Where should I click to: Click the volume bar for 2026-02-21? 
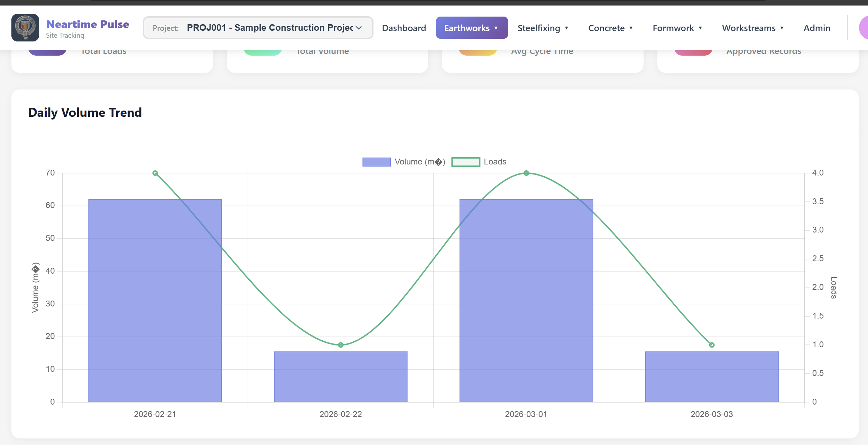(155, 301)
